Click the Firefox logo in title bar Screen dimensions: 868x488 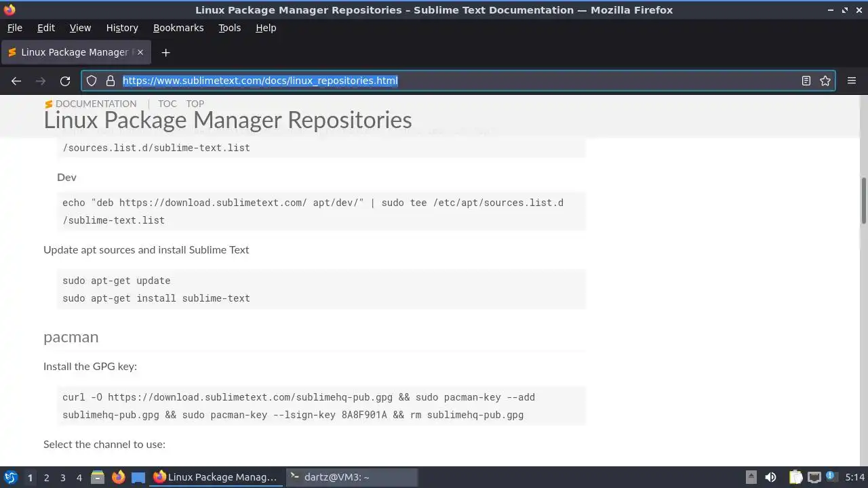click(9, 10)
